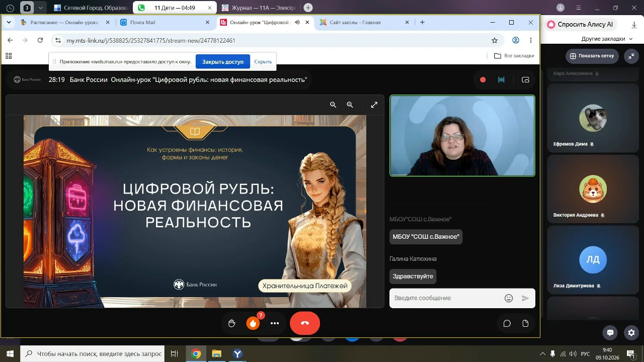644x362 pixels.
Task: Open chat bubble in Max call window
Action: 610,332
